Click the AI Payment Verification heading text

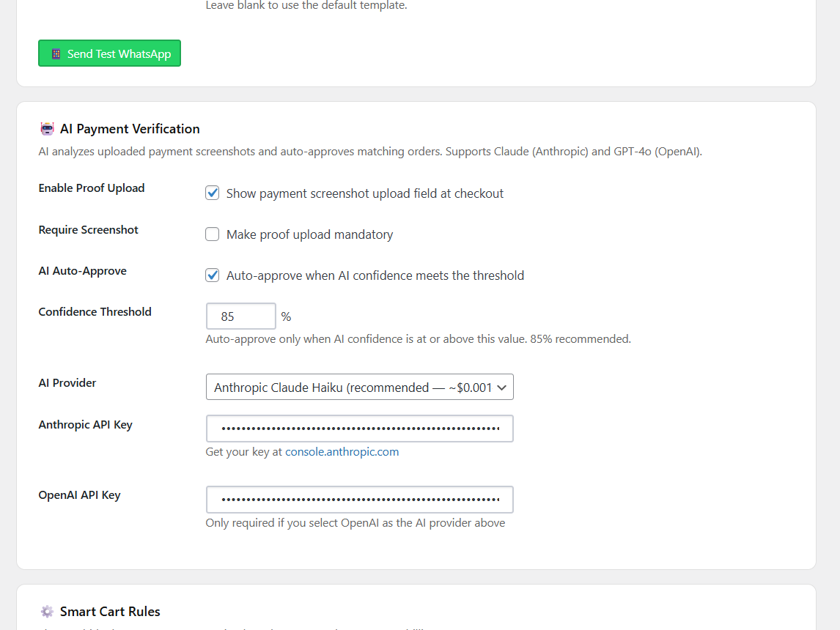(130, 129)
